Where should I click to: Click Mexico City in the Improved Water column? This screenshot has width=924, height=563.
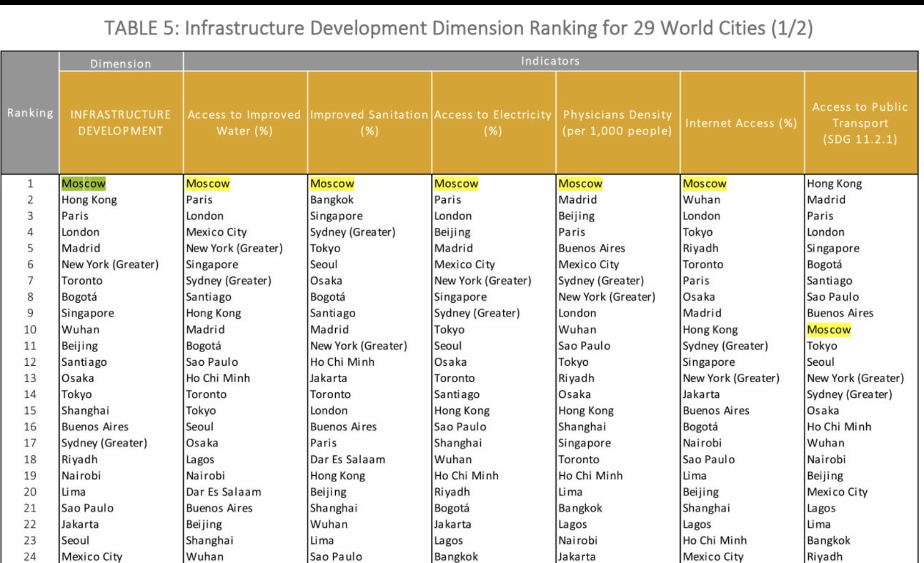217,232
